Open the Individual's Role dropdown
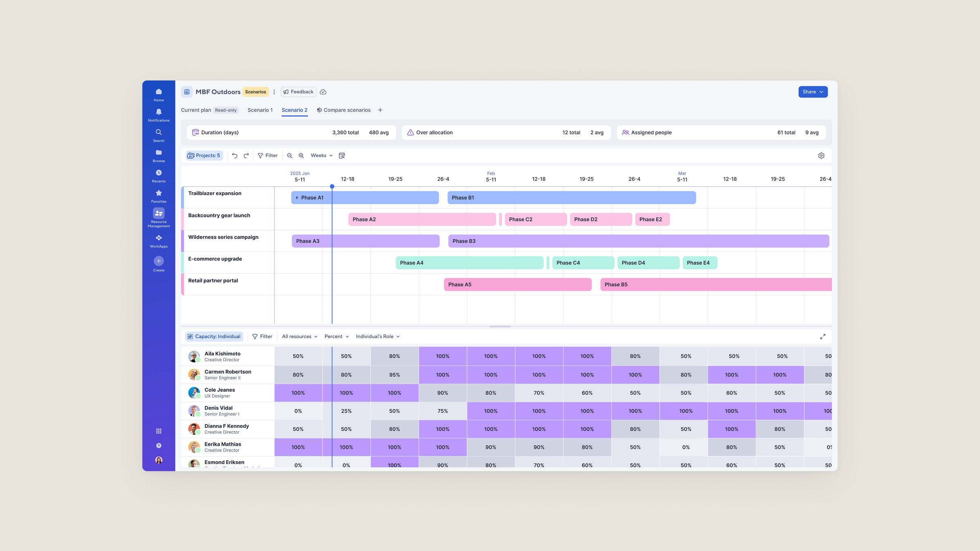 [x=378, y=337]
